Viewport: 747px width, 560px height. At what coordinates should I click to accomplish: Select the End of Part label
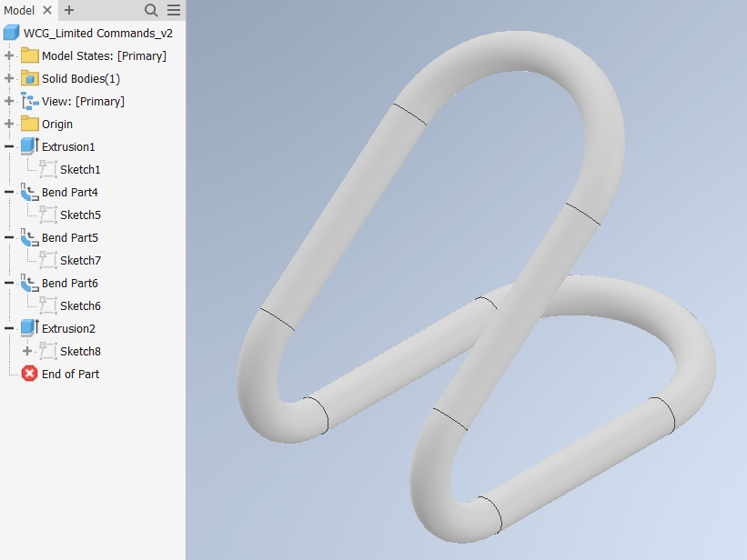click(x=70, y=375)
